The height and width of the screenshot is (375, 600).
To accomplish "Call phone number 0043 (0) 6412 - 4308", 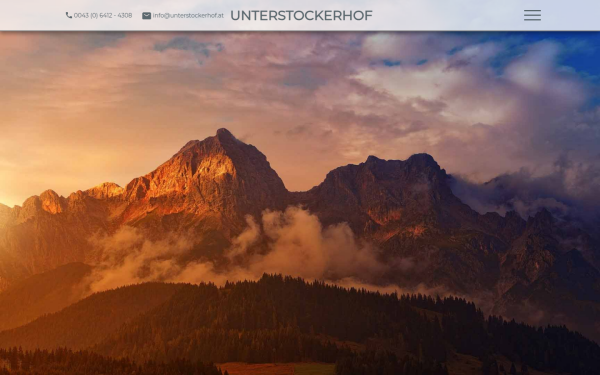I will pos(103,15).
